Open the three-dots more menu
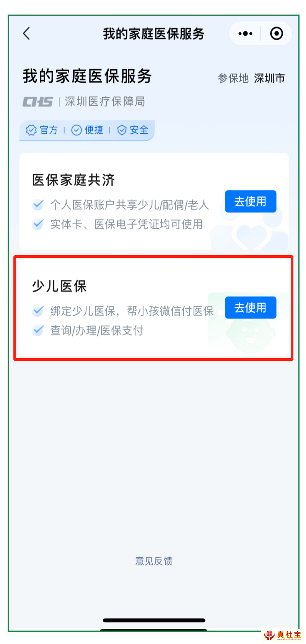306x644 pixels. click(x=245, y=34)
